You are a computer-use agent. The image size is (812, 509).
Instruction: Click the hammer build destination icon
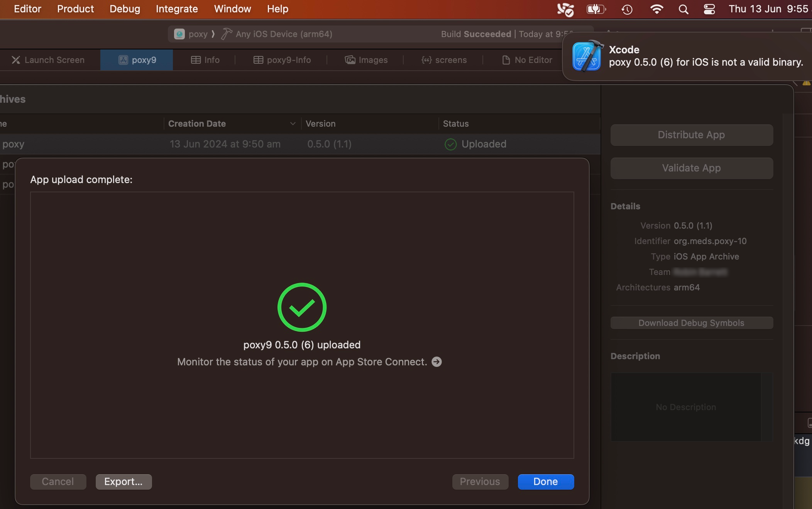(x=227, y=34)
